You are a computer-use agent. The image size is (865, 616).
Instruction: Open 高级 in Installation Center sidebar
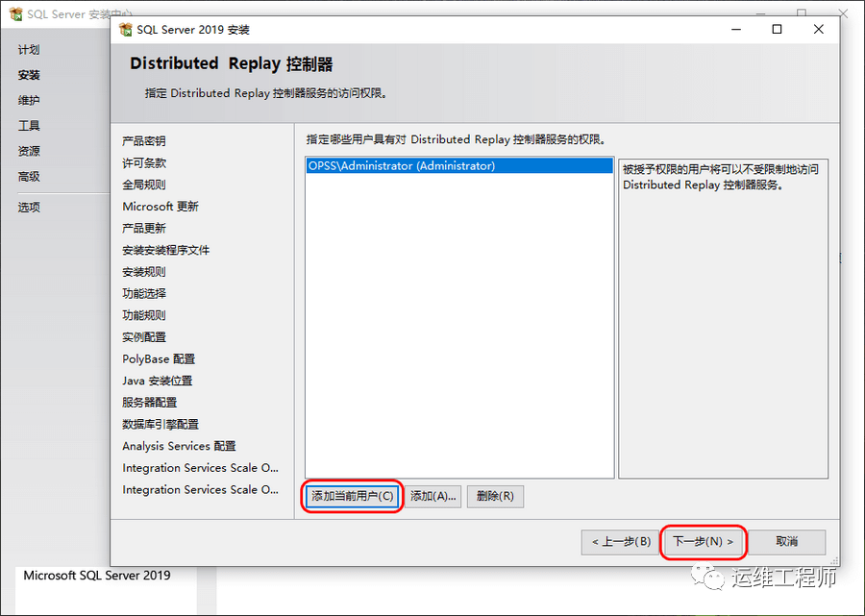[29, 177]
